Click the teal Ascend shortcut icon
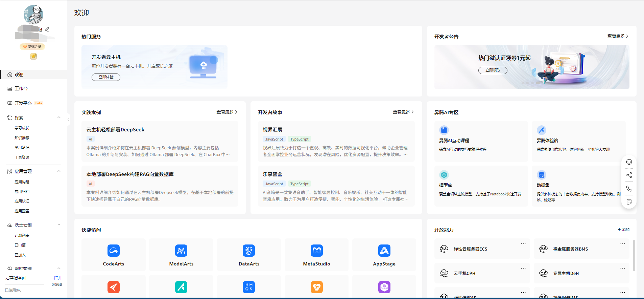Image resolution: width=644 pixels, height=299 pixels. point(181,287)
